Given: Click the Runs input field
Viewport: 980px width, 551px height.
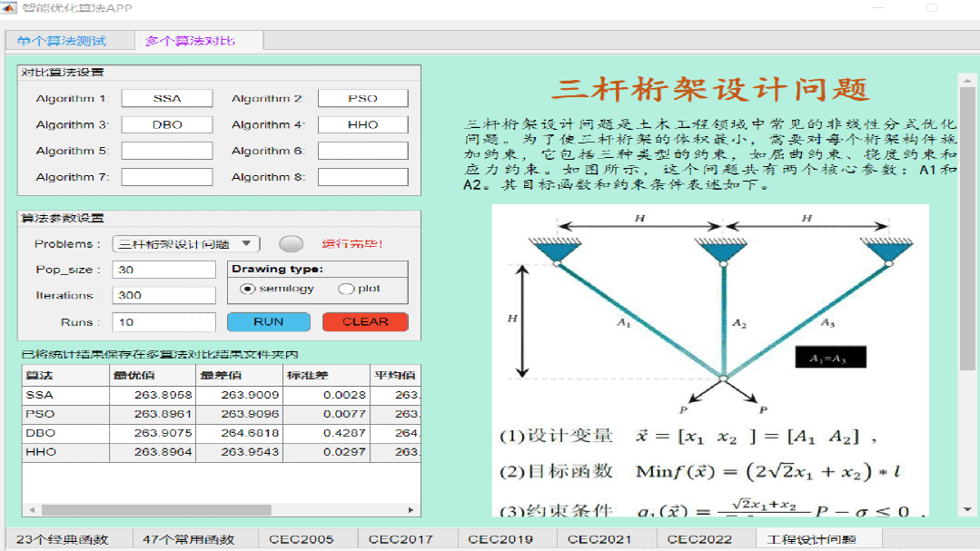Looking at the screenshot, I should (163, 321).
